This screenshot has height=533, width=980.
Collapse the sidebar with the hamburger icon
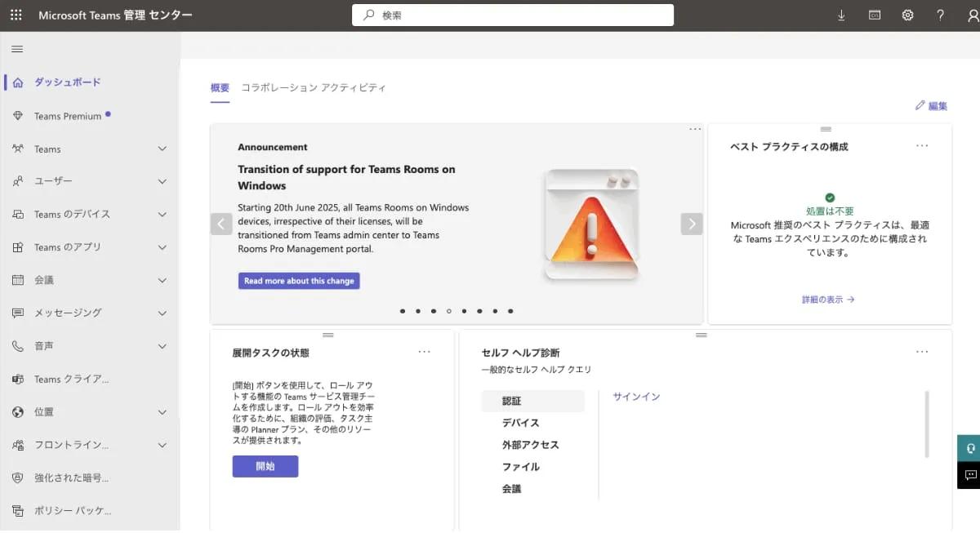click(x=16, y=48)
